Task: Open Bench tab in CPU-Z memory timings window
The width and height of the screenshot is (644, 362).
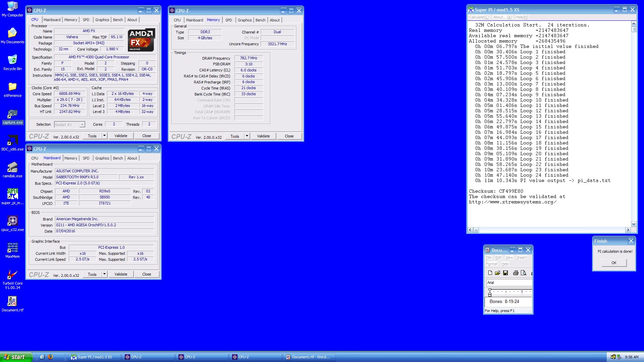Action: click(260, 20)
